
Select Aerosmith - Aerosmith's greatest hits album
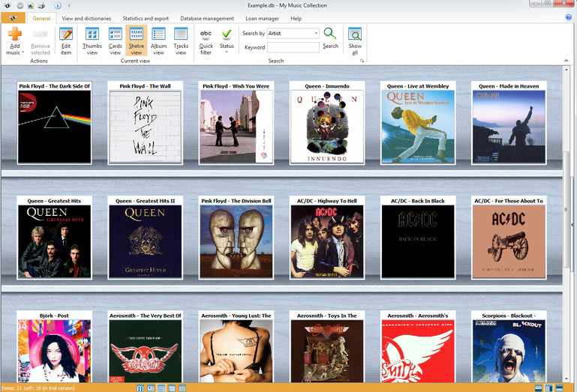tap(418, 347)
